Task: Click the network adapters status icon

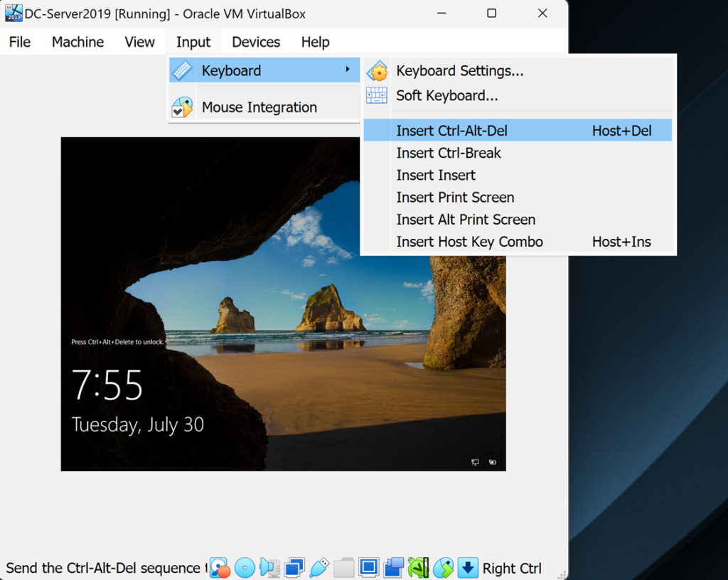Action: coord(294,567)
